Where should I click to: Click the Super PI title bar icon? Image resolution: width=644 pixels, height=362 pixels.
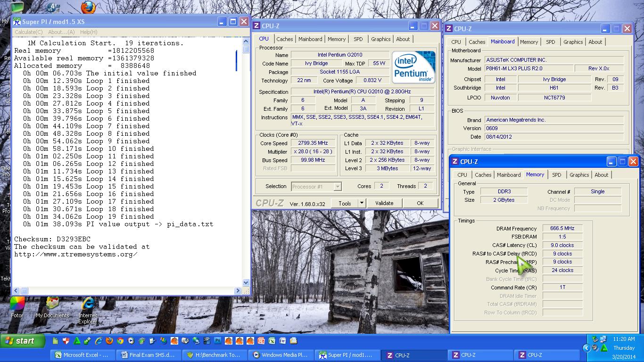tap(17, 22)
